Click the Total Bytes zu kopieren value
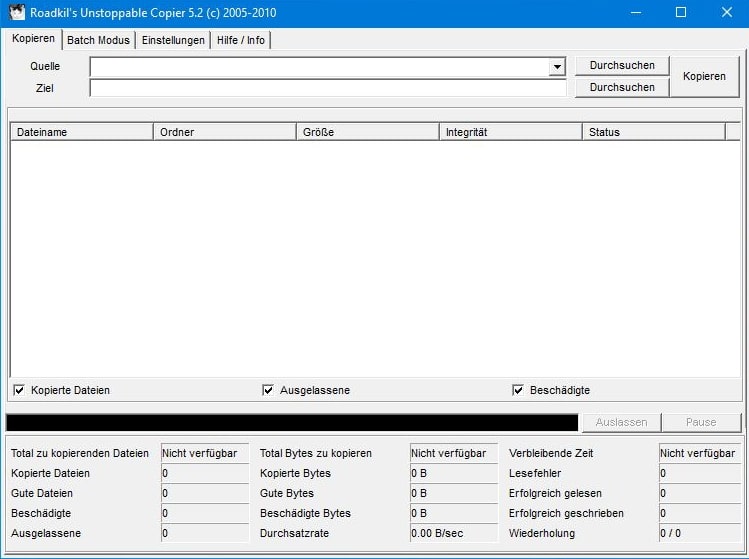The height and width of the screenshot is (559, 749). click(x=454, y=453)
